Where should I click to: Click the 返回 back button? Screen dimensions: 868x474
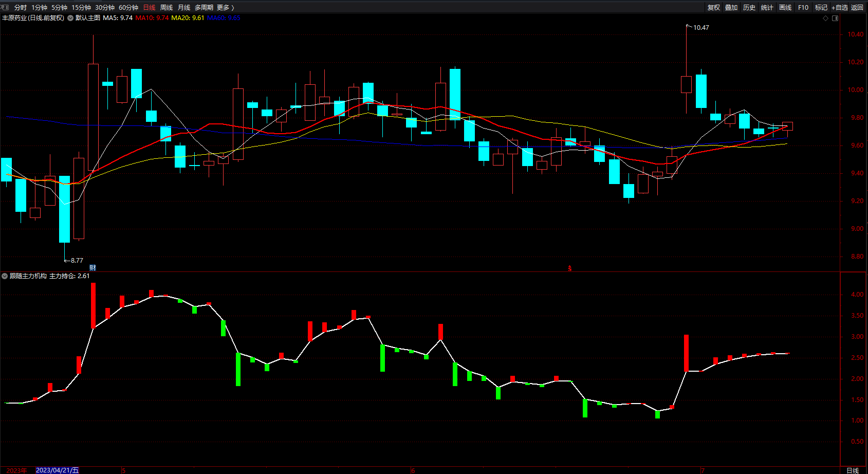click(857, 7)
